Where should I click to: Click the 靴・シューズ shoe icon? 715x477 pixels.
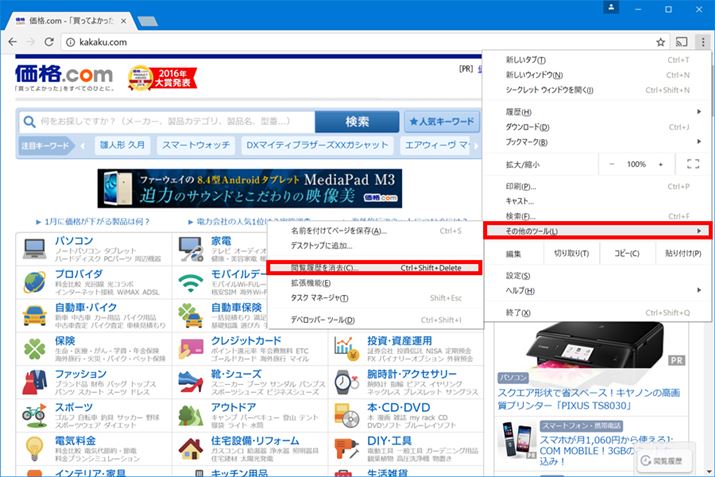point(191,382)
